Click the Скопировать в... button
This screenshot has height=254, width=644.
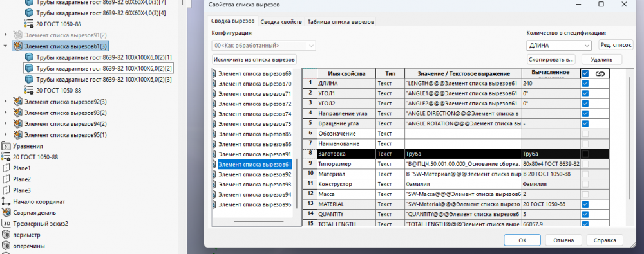tap(551, 60)
